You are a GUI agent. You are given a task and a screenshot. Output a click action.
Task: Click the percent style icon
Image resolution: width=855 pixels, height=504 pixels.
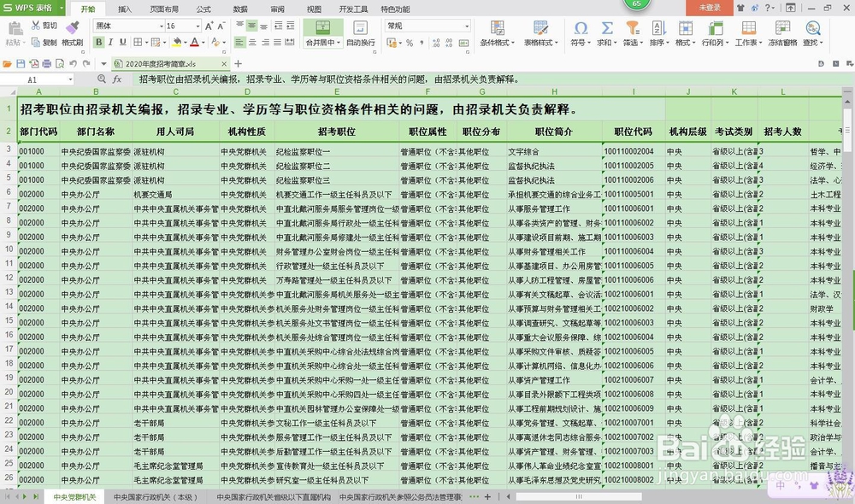point(409,43)
